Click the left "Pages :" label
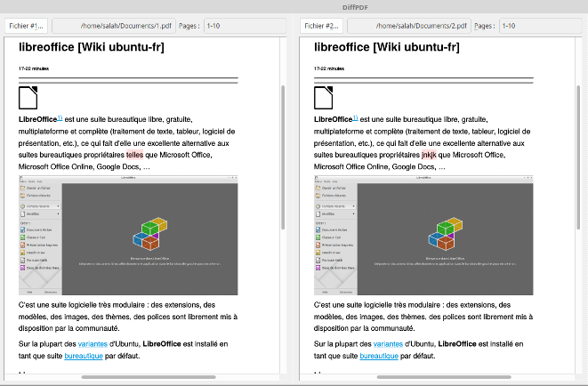The image size is (588, 386). [x=189, y=26]
